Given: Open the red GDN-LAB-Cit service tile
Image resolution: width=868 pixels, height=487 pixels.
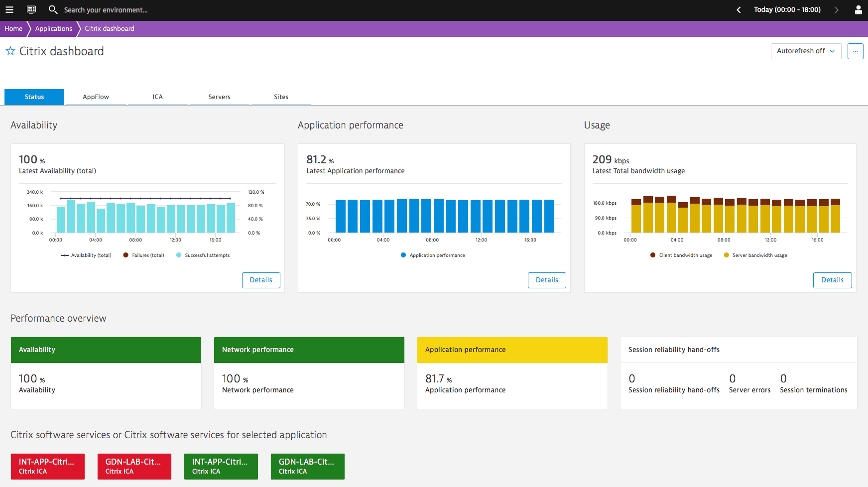Looking at the screenshot, I should pyautogui.click(x=134, y=467).
